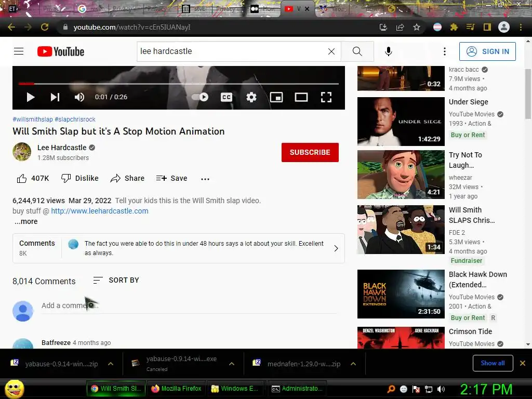
Task: Install app icon in address bar
Action: pos(383,27)
